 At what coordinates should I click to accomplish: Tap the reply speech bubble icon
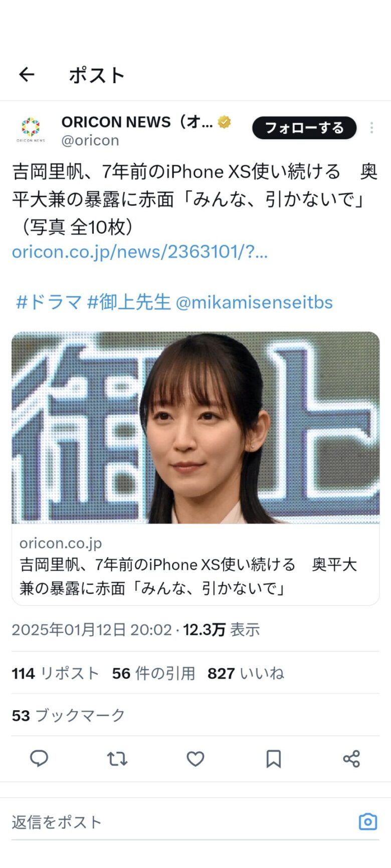39,759
